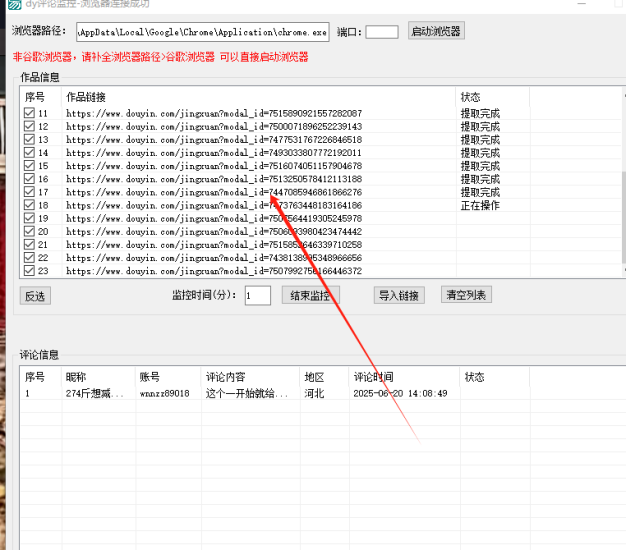Select link ending in 7493033807772192011

(214, 153)
